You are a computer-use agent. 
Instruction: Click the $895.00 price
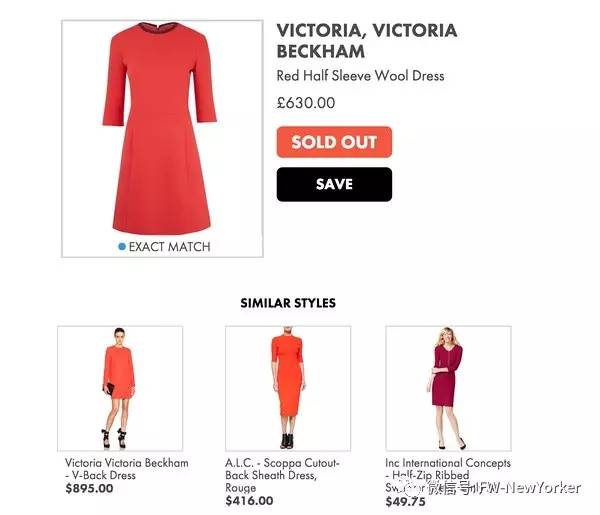tap(89, 488)
